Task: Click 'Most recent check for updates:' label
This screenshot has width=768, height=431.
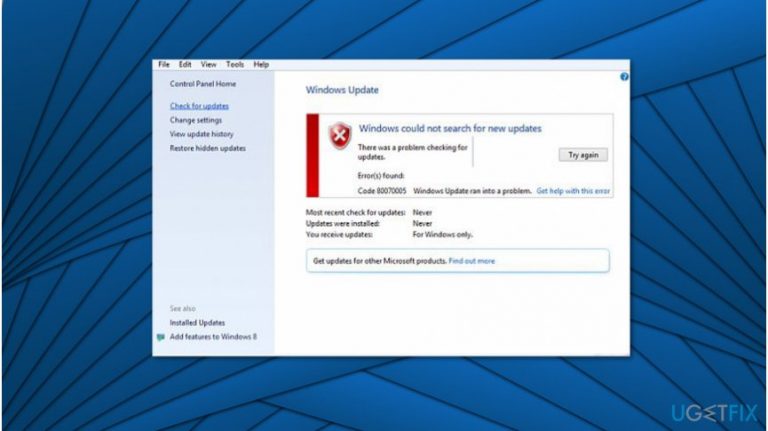Action: (356, 213)
